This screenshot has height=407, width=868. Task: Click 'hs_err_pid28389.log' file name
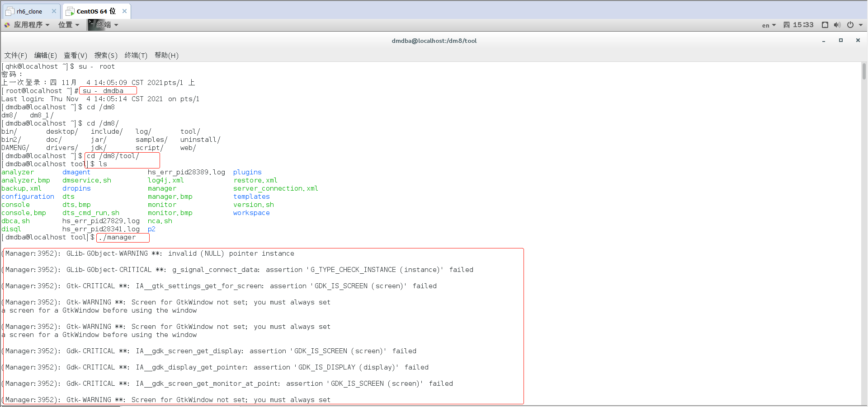186,172
